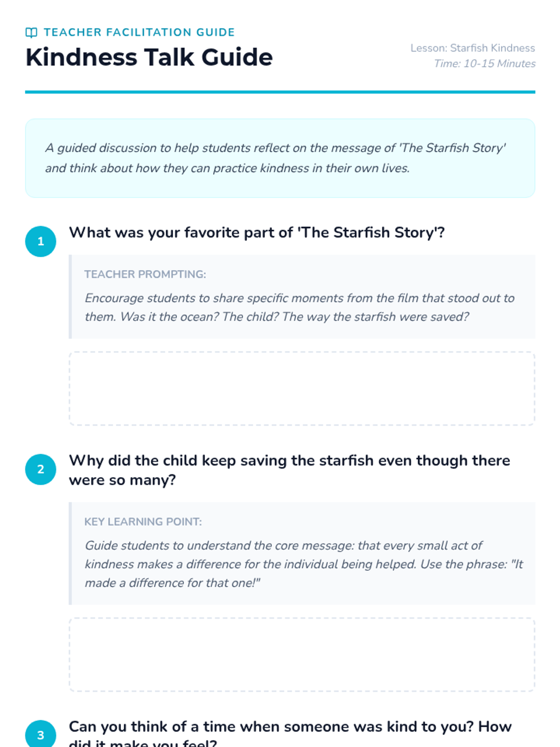Click the Kindness Talk Guide title
The height and width of the screenshot is (747, 560).
tap(149, 57)
